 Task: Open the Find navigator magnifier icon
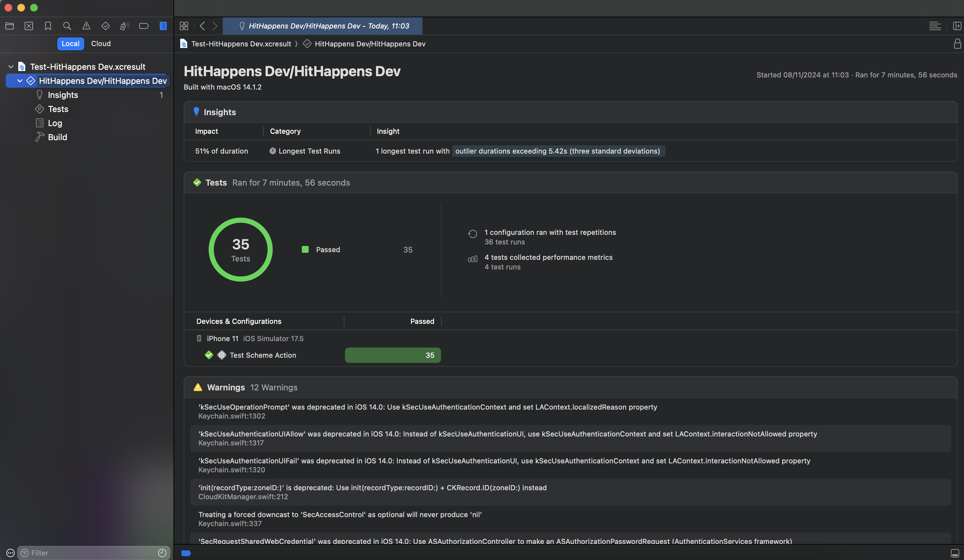pos(67,26)
